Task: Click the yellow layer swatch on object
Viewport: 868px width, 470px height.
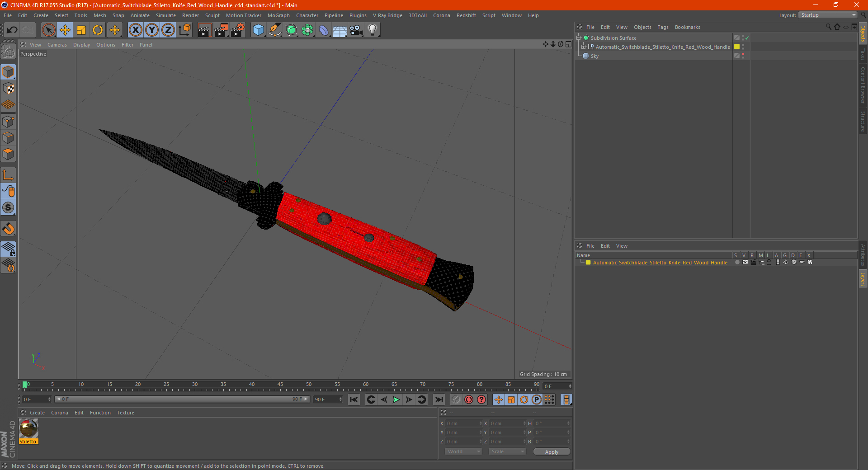Action: 737,47
